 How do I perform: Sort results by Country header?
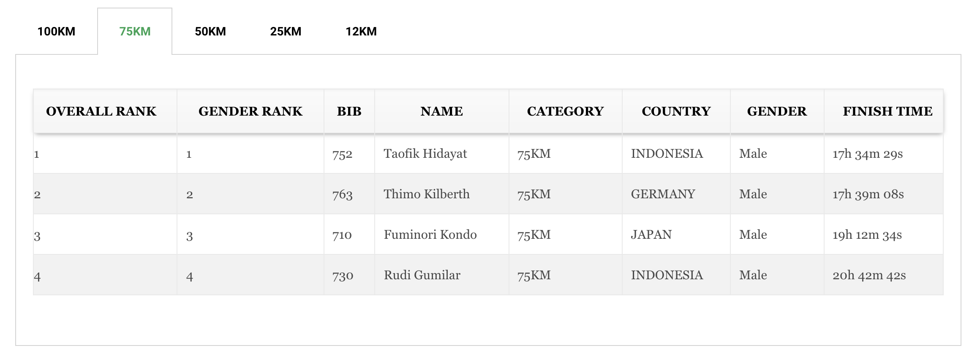tap(676, 111)
